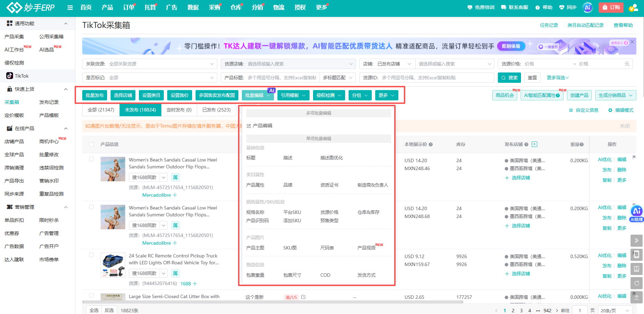644x314 pixels.
Task: Click AI优化 for first sandals row
Action: [x=605, y=159]
